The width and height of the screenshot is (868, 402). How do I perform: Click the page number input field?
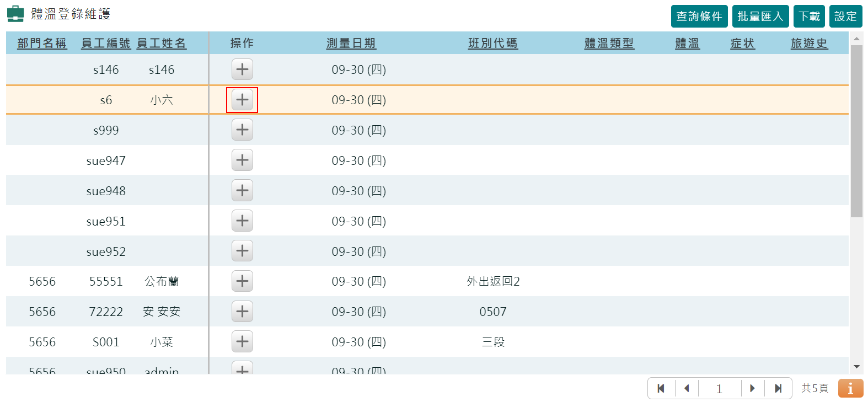719,389
